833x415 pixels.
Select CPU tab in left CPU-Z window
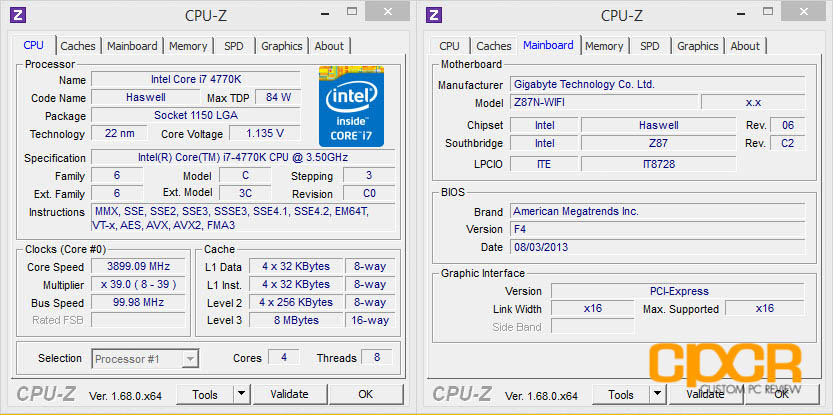33,45
